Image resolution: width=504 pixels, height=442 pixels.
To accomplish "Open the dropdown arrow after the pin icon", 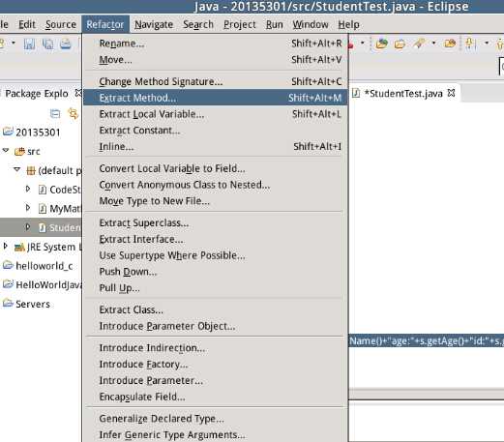I will click(x=487, y=43).
